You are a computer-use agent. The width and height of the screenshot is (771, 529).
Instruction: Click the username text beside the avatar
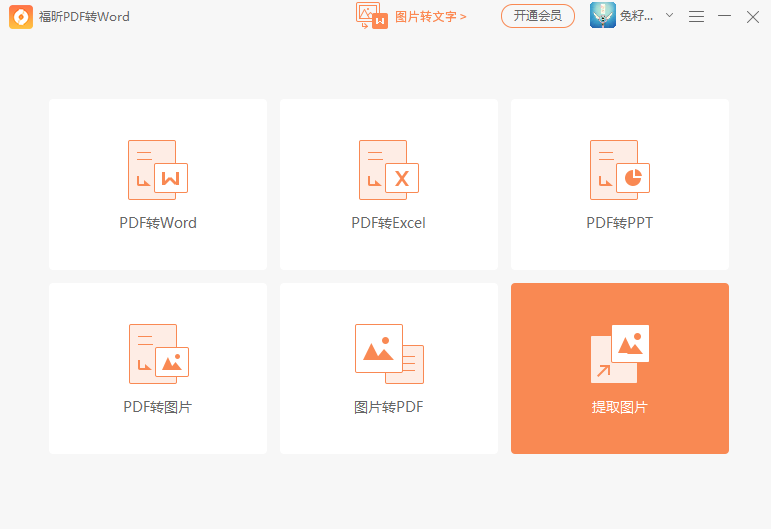coord(637,17)
